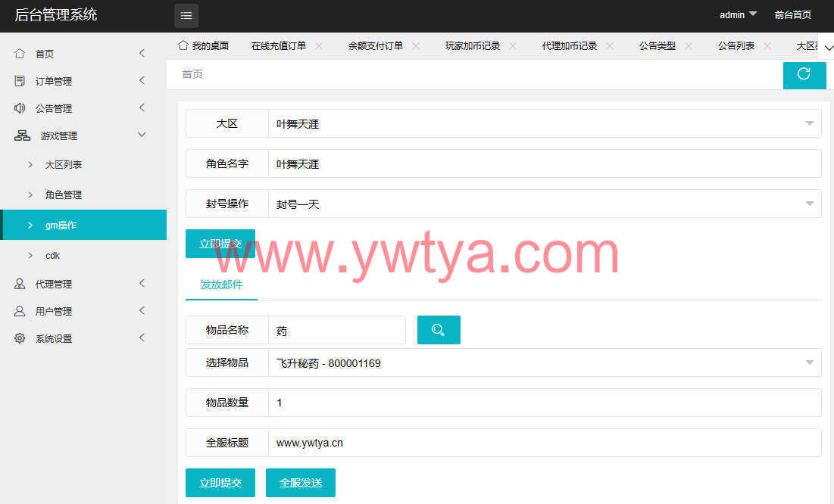Image resolution: width=834 pixels, height=504 pixels.
Task: Switch to the 公告列表 tab
Action: (x=736, y=45)
